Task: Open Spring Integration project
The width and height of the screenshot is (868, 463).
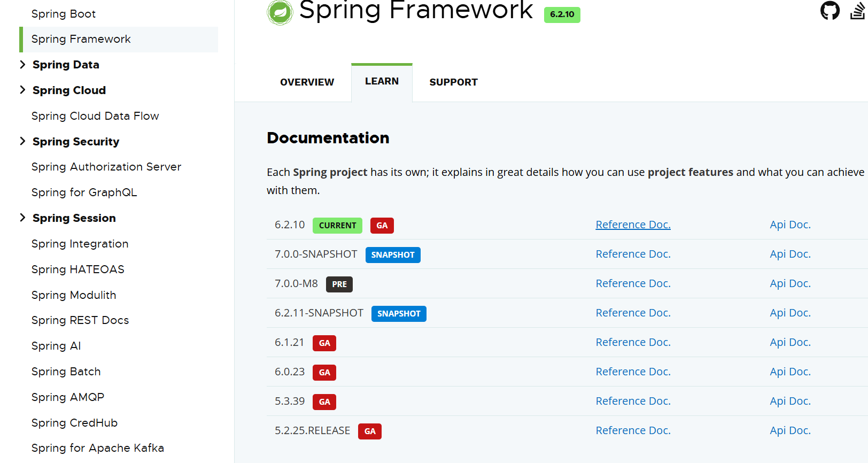Action: (80, 244)
